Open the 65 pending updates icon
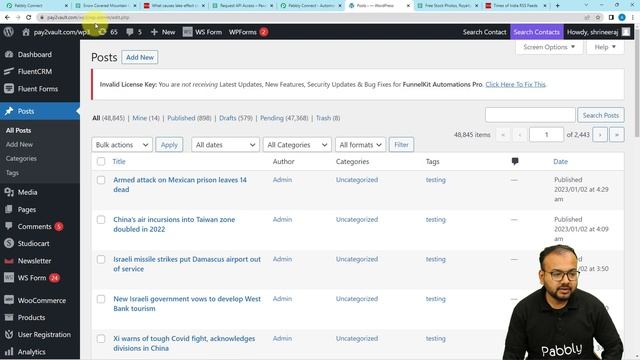 pos(102,32)
